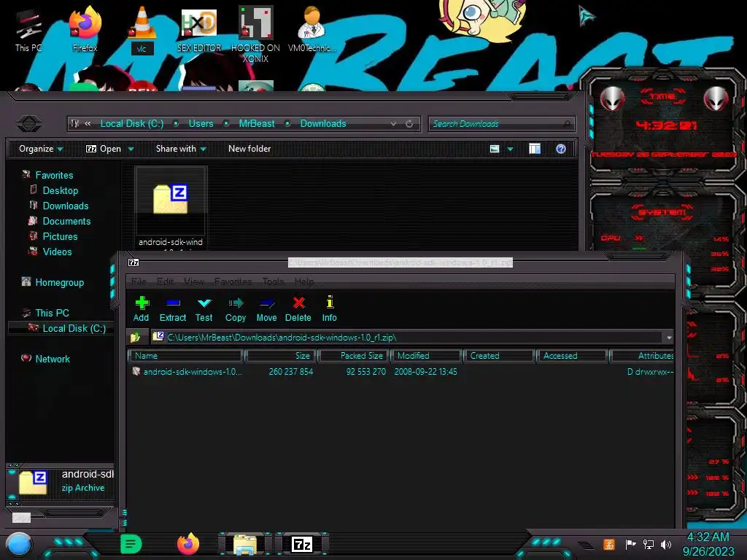Sort 7-Zip list by Accessed column

click(x=572, y=356)
